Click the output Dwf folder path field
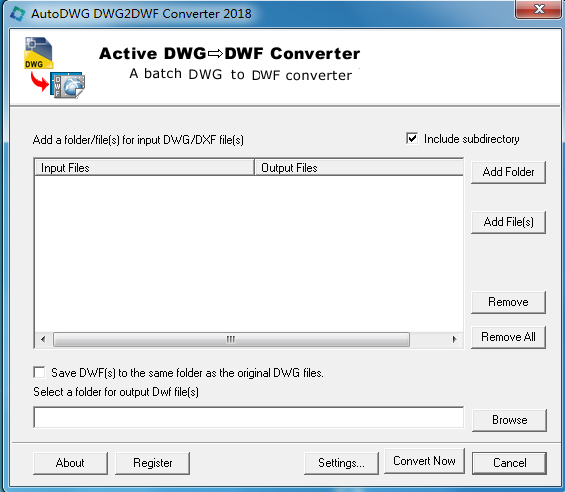The height and width of the screenshot is (492, 565). (x=249, y=417)
